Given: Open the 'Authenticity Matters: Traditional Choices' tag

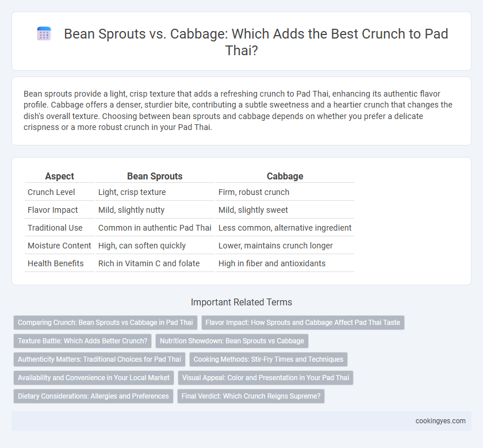Looking at the screenshot, I should point(99,359).
